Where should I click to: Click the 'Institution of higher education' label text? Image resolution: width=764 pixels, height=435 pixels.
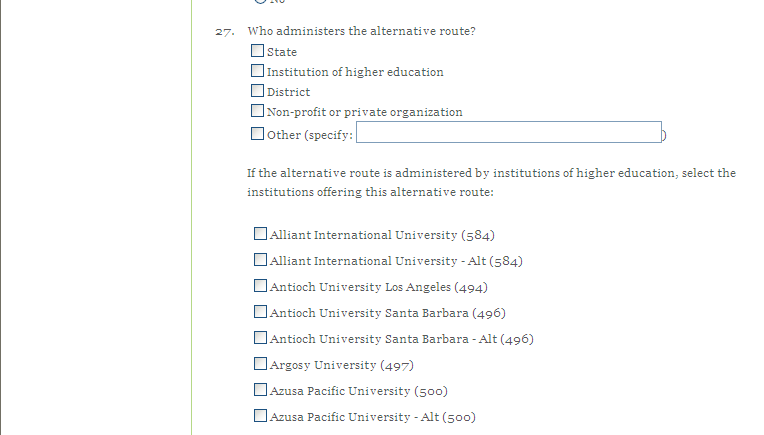tap(355, 72)
